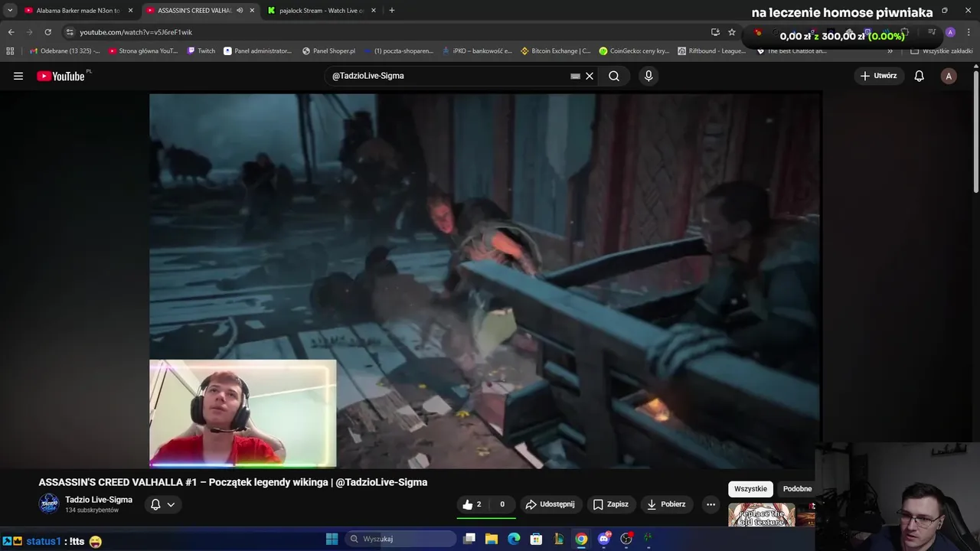Viewport: 980px width, 551px height.
Task: Open the Chrome profile avatar
Action: click(x=950, y=32)
